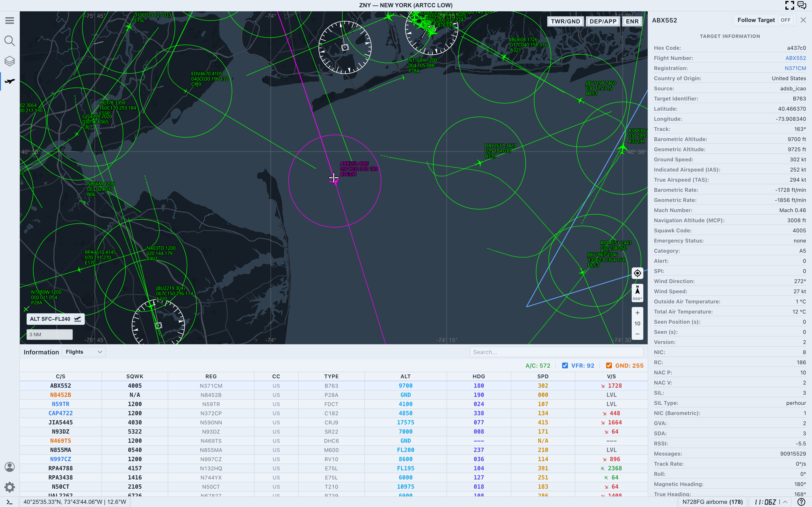Click the altitude filter airplane icon
The width and height of the screenshot is (812, 507).
[78, 319]
